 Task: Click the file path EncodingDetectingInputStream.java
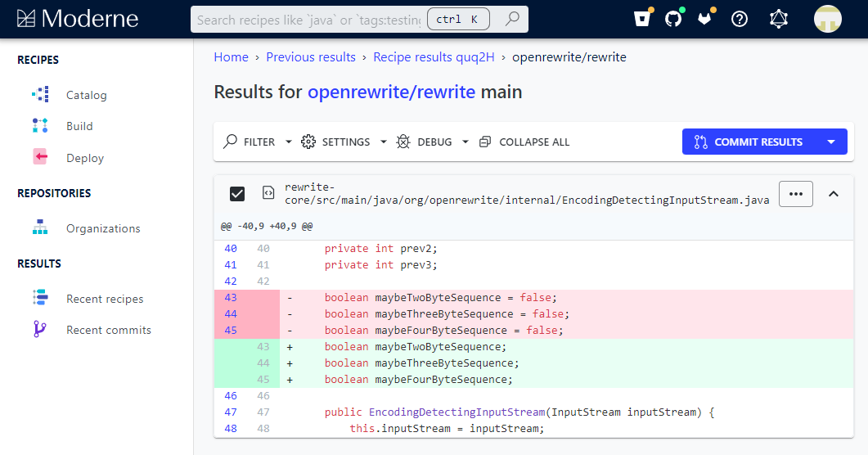click(x=527, y=194)
